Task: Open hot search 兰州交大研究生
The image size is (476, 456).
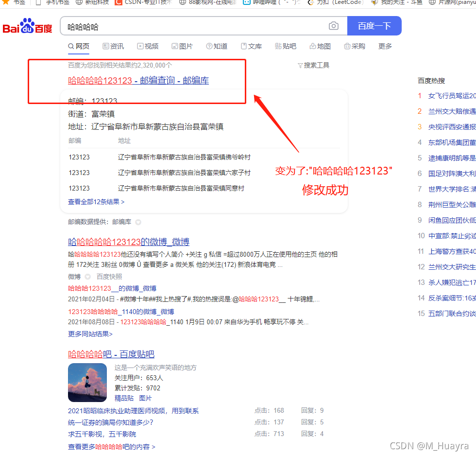Action: click(x=452, y=267)
